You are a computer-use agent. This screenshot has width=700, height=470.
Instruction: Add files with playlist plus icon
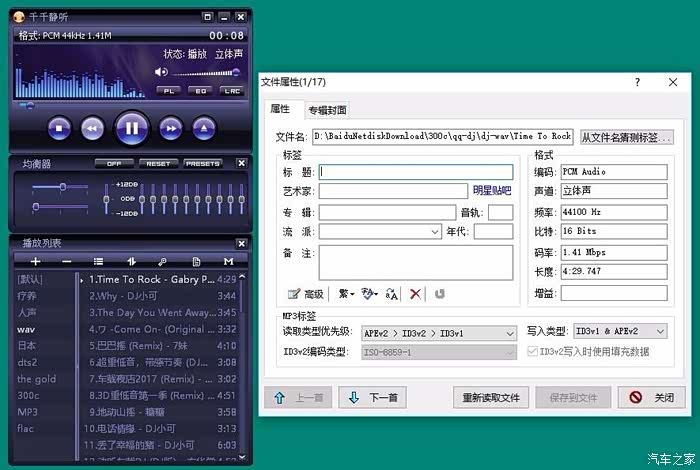36,261
